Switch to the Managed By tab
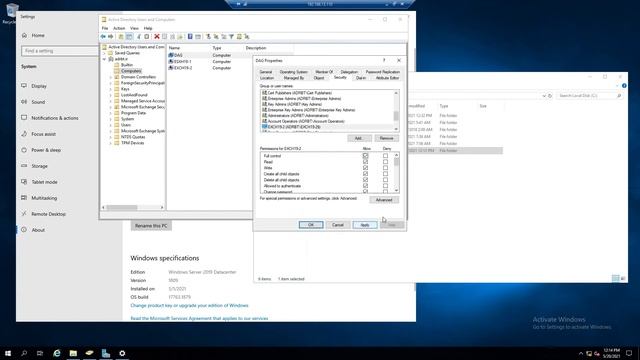The width and height of the screenshot is (640, 360). 293,78
